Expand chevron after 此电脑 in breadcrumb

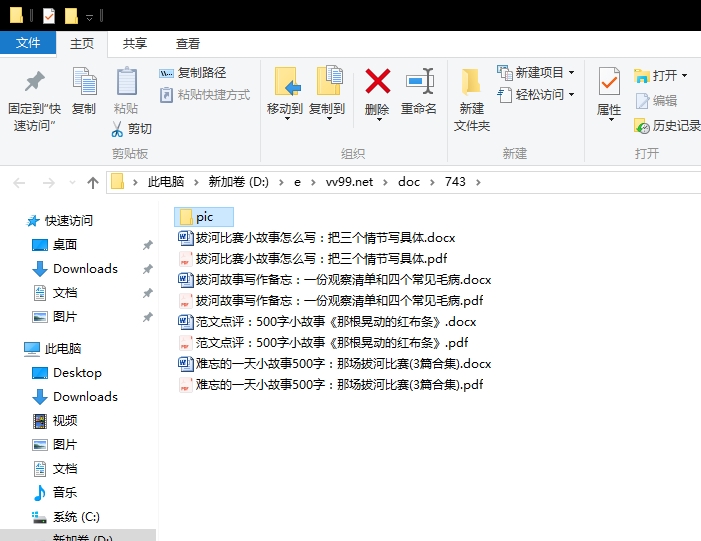pos(196,182)
